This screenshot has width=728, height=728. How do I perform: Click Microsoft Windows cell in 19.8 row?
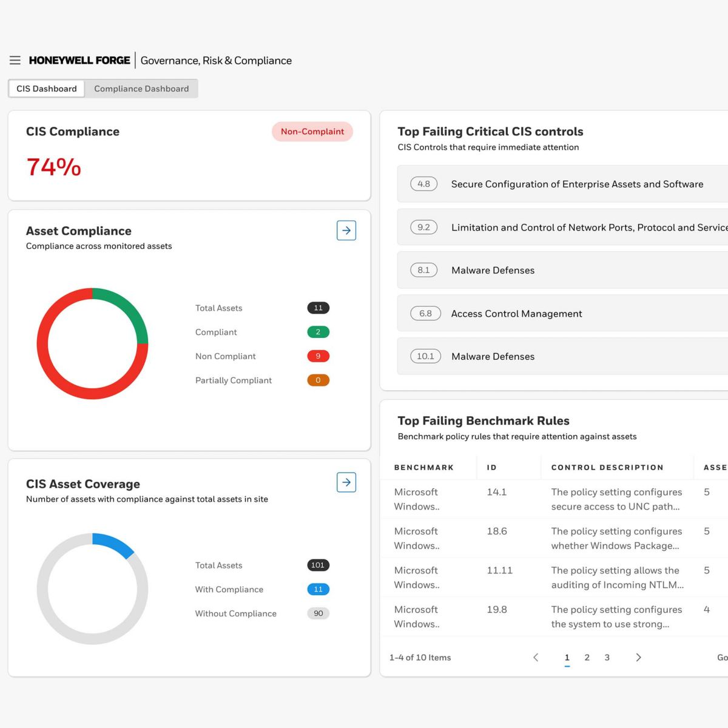417,616
